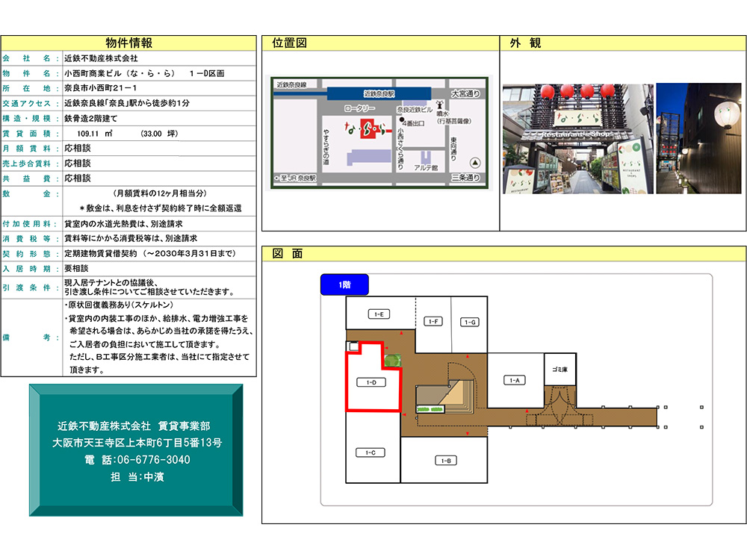Click the fountain statue icon on map
The width and height of the screenshot is (747, 560).
tap(440, 105)
